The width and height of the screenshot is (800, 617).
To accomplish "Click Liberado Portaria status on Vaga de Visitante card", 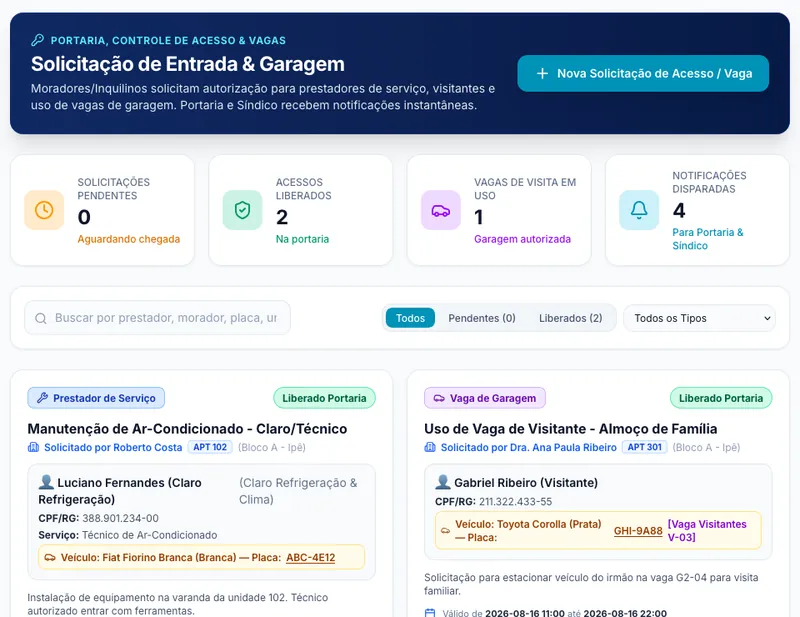I will point(721,398).
